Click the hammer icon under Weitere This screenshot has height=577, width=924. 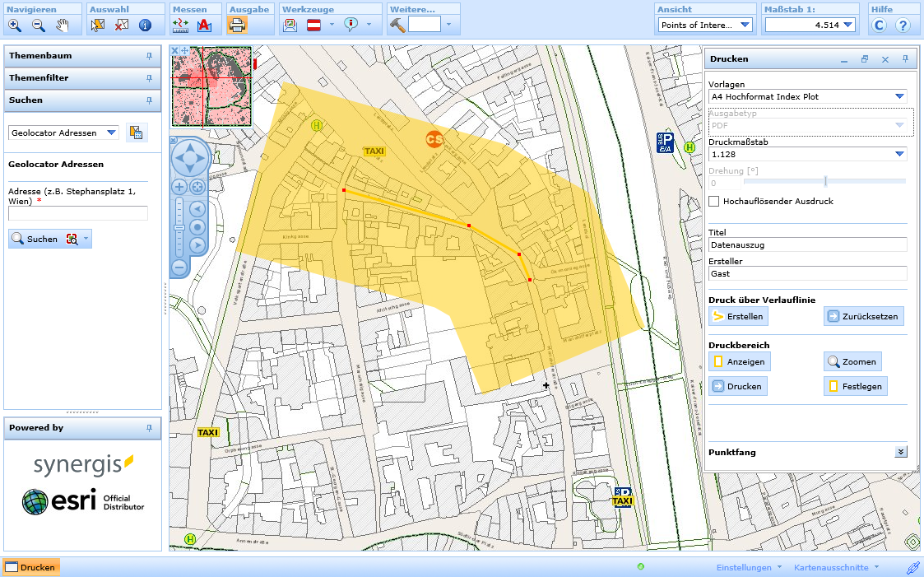click(398, 25)
